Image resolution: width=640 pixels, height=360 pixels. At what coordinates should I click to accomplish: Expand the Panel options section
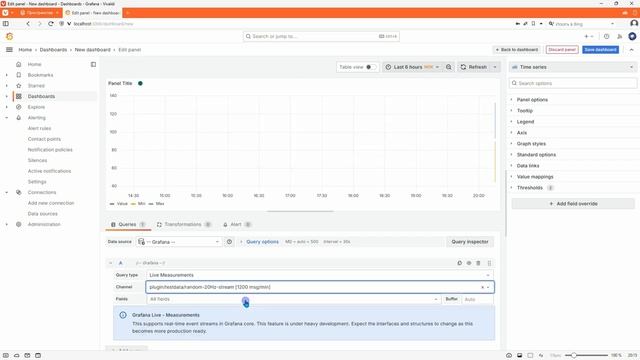532,100
